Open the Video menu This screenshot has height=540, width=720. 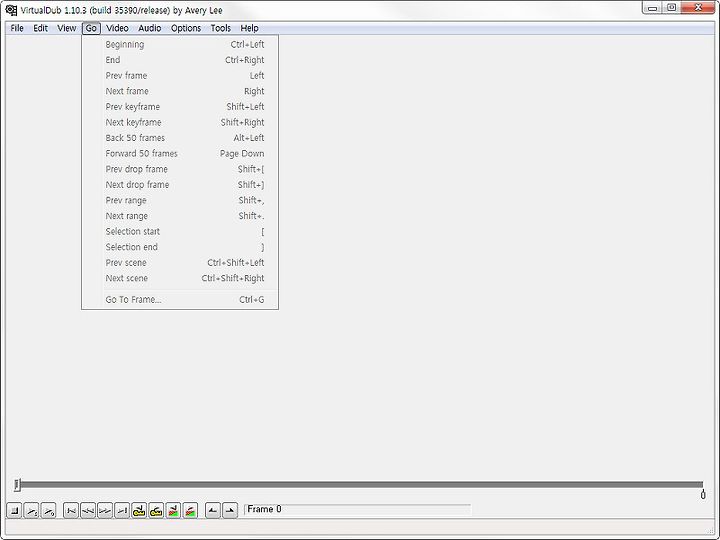(117, 28)
